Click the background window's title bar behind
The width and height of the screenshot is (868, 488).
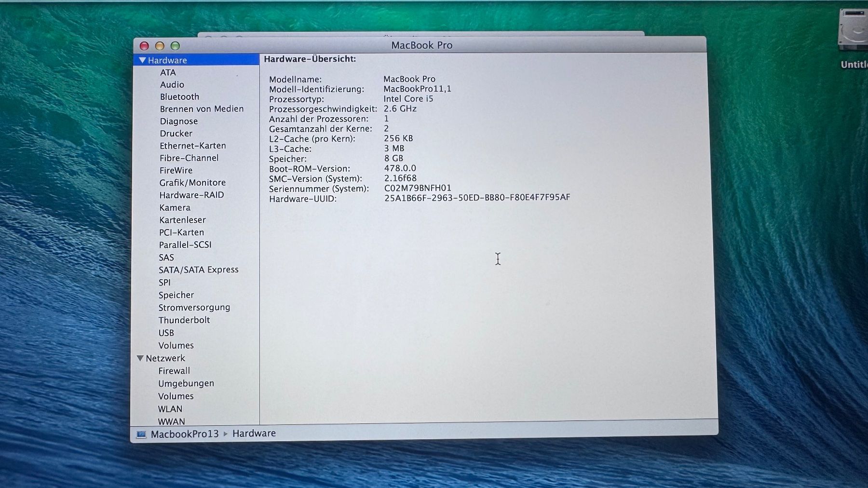(x=420, y=34)
